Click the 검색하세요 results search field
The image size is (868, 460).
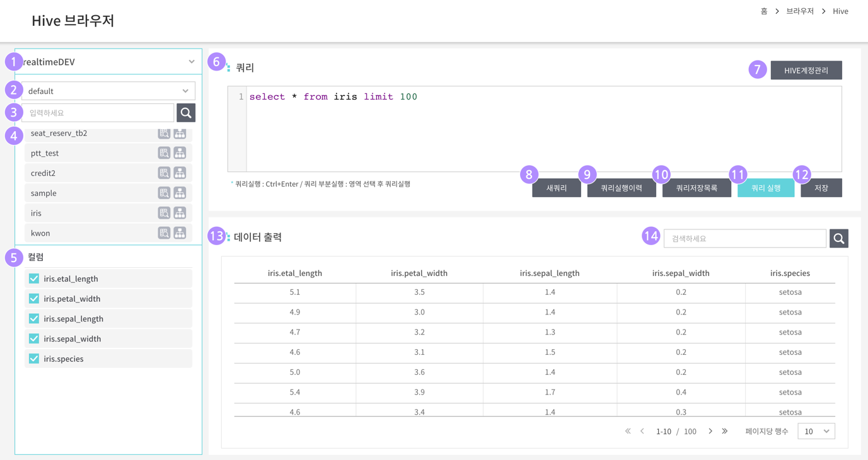point(745,238)
